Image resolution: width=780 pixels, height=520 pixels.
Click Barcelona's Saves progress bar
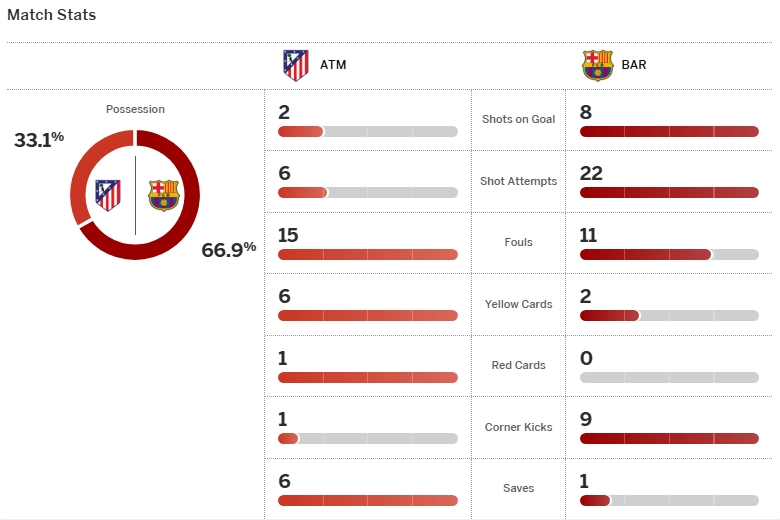(668, 500)
